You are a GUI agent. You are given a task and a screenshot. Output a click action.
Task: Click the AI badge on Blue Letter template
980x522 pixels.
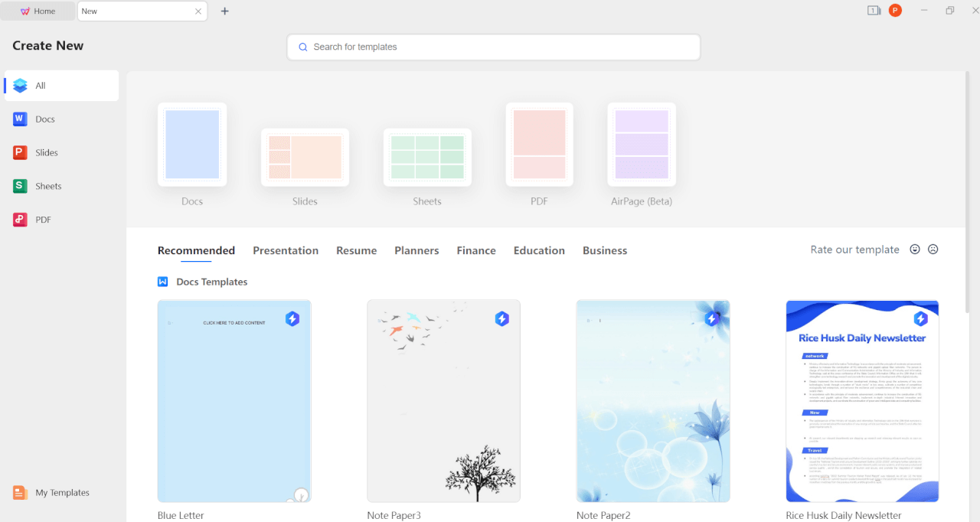(x=292, y=318)
